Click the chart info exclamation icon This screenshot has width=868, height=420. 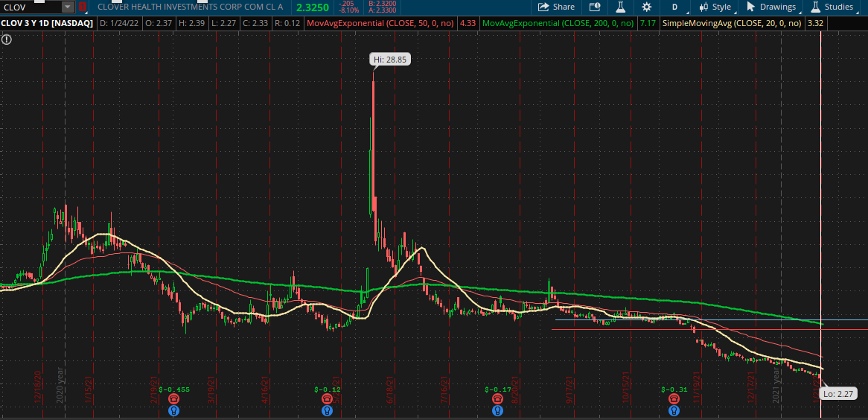(x=6, y=39)
